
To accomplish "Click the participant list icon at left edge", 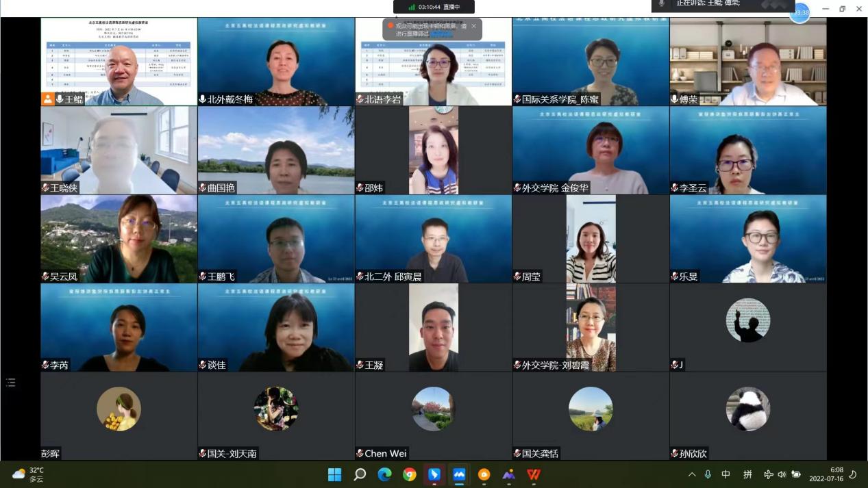I will (x=10, y=383).
